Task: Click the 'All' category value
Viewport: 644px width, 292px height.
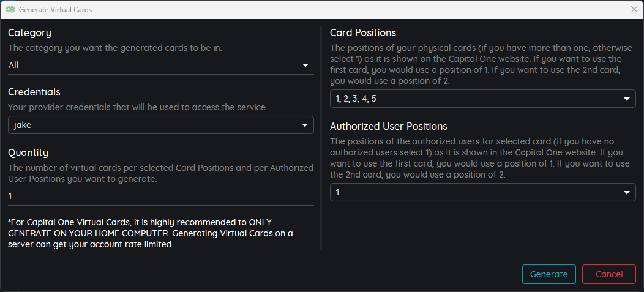Action: pos(13,65)
